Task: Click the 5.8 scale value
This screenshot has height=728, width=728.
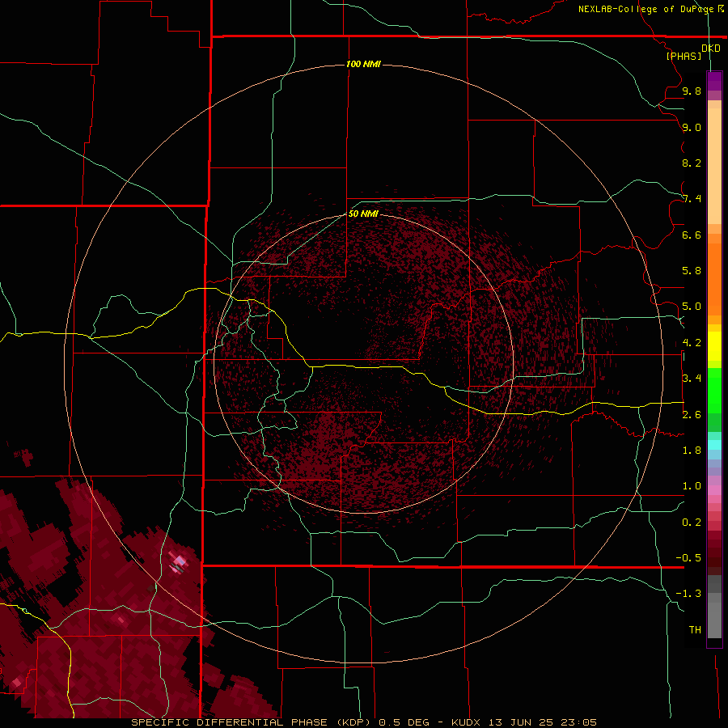Action: [692, 271]
